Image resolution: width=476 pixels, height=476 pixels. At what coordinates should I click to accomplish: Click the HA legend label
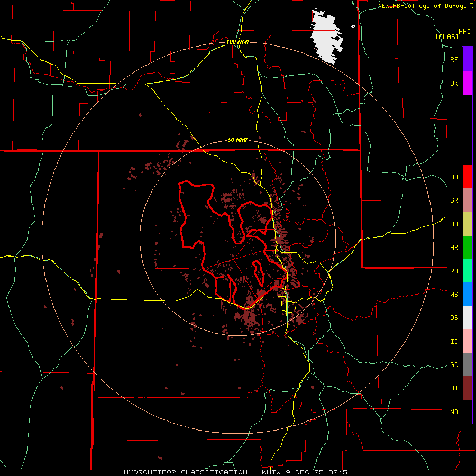[x=454, y=177]
